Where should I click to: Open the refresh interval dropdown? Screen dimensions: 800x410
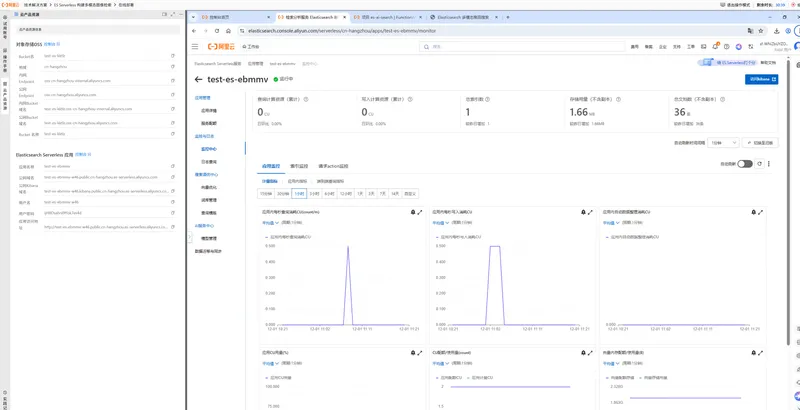(724, 143)
